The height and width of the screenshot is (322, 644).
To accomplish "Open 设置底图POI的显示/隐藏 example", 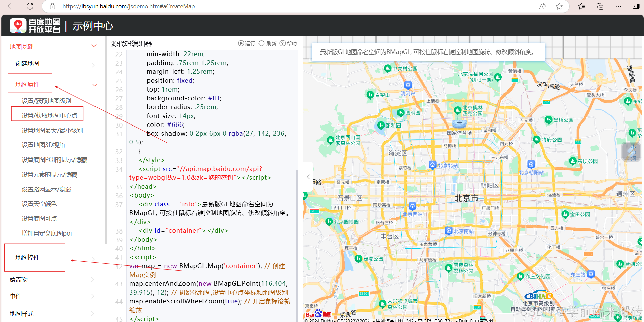I will click(54, 160).
